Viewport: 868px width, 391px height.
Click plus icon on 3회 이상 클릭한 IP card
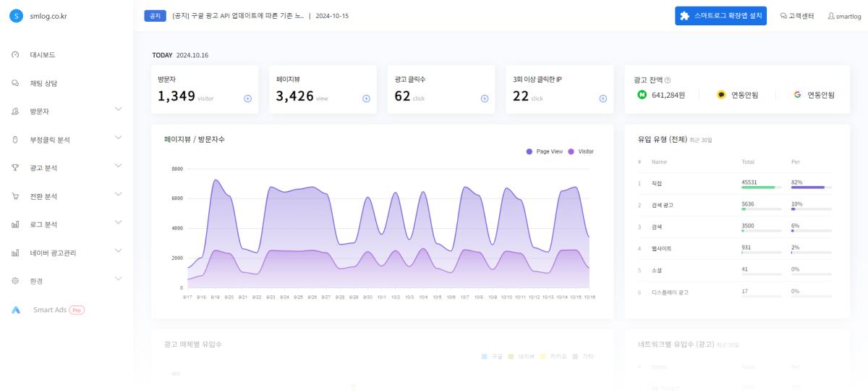pos(603,98)
